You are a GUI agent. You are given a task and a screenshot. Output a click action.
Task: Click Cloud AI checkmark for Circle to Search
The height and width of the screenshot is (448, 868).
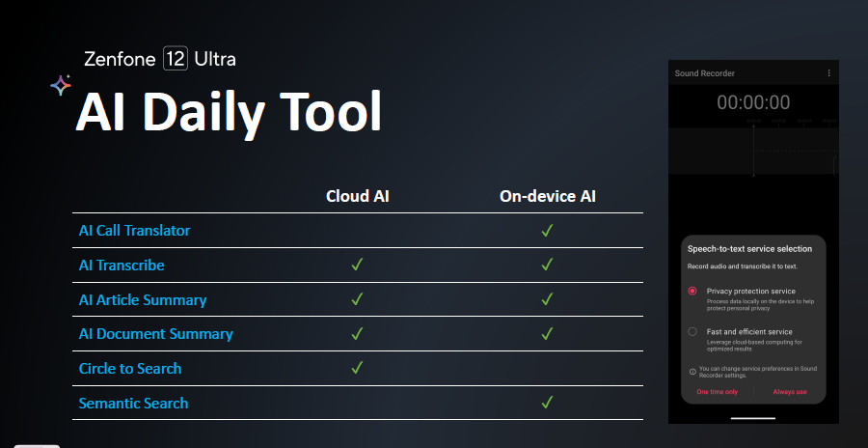pyautogui.click(x=357, y=368)
